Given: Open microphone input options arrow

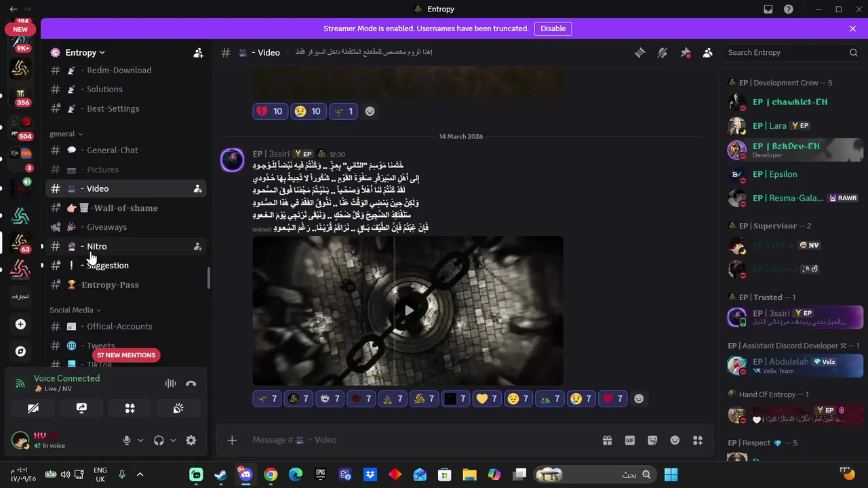Looking at the screenshot, I should click(x=140, y=440).
